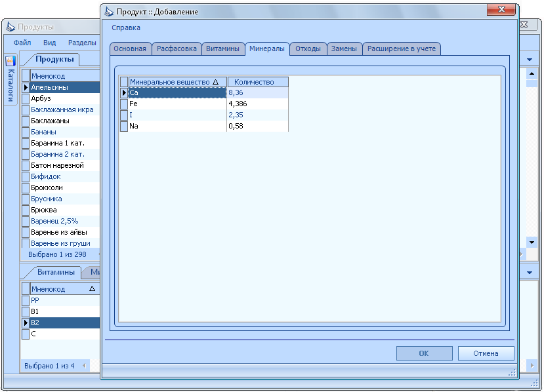Switch to the Основная tab
Screen dimensions: 544x392
pos(130,49)
